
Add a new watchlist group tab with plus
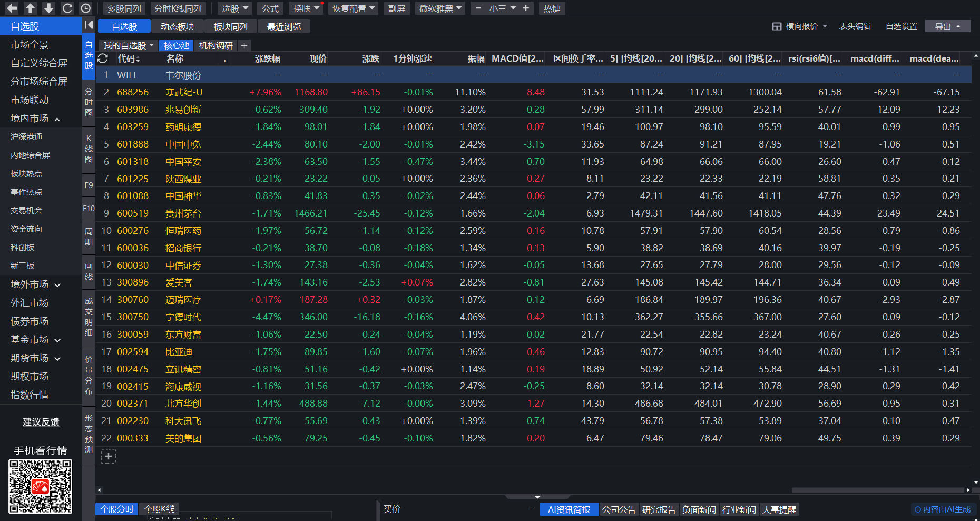pyautogui.click(x=244, y=46)
